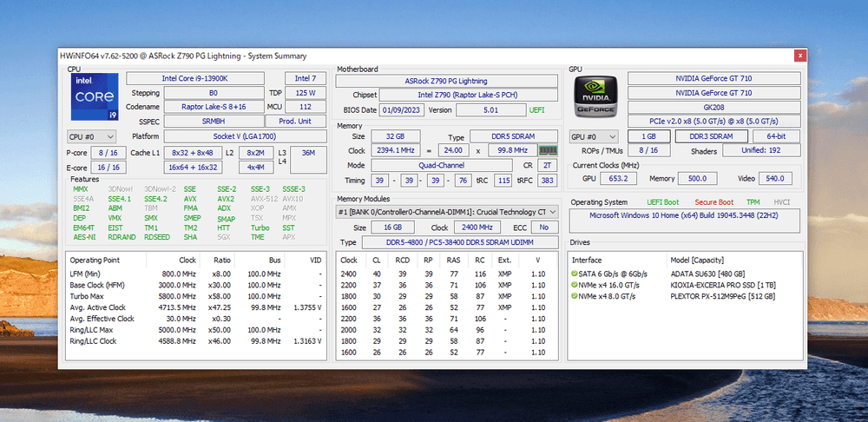Click the VID column header
This screenshot has height=422, width=868.
coord(316,260)
